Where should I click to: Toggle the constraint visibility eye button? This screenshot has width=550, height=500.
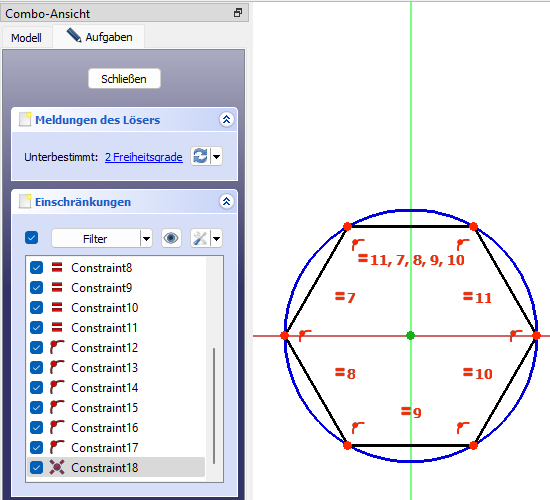(171, 239)
